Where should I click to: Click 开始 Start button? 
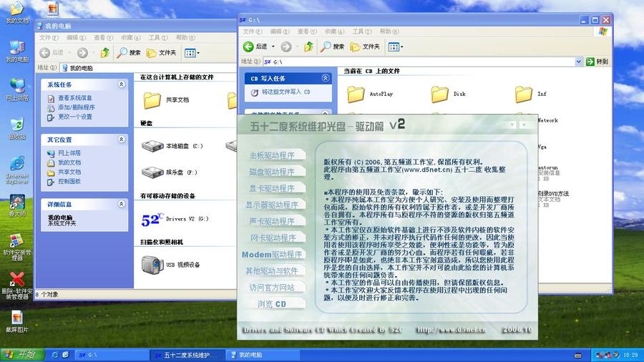pyautogui.click(x=22, y=355)
